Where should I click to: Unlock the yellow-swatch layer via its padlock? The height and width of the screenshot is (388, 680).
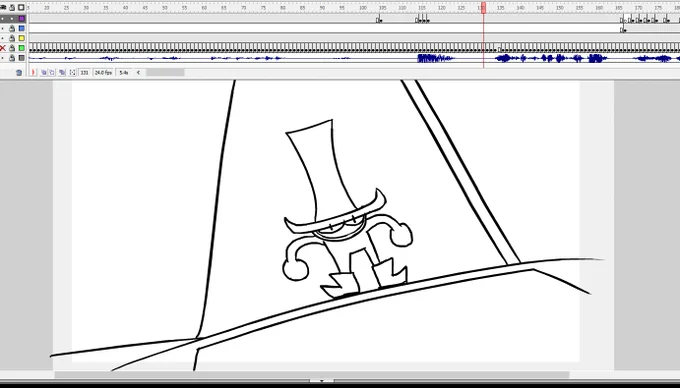click(x=12, y=38)
